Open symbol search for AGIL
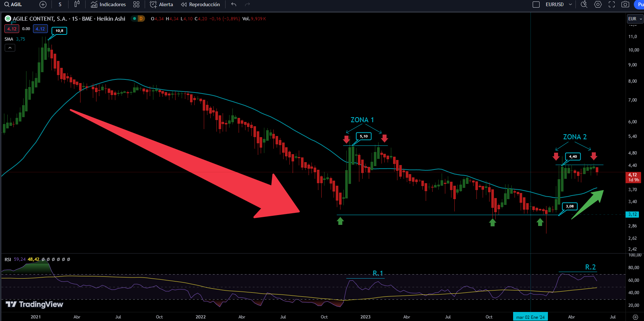Viewport: 644px width, 321px height. (13, 4)
